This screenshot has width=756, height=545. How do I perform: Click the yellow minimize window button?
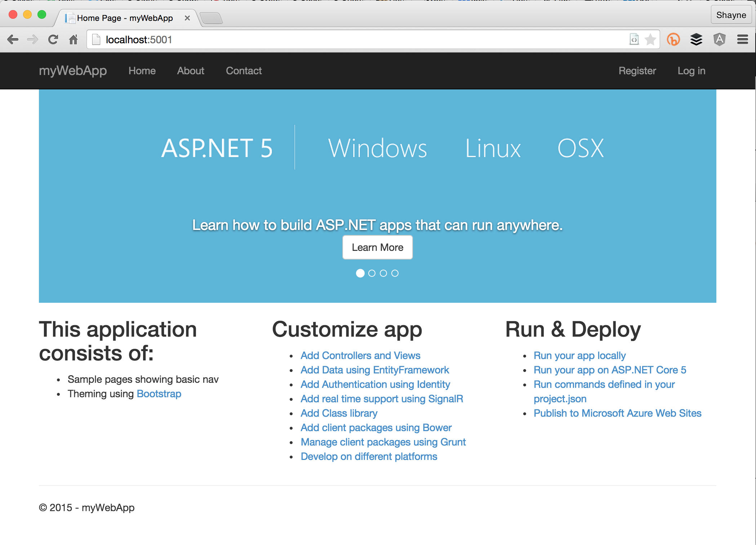point(27,14)
